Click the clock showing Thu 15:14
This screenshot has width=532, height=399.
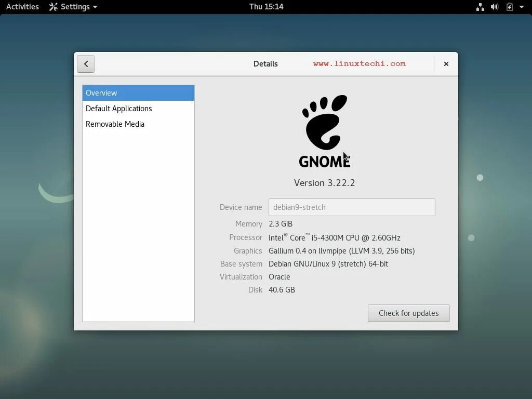pos(266,7)
